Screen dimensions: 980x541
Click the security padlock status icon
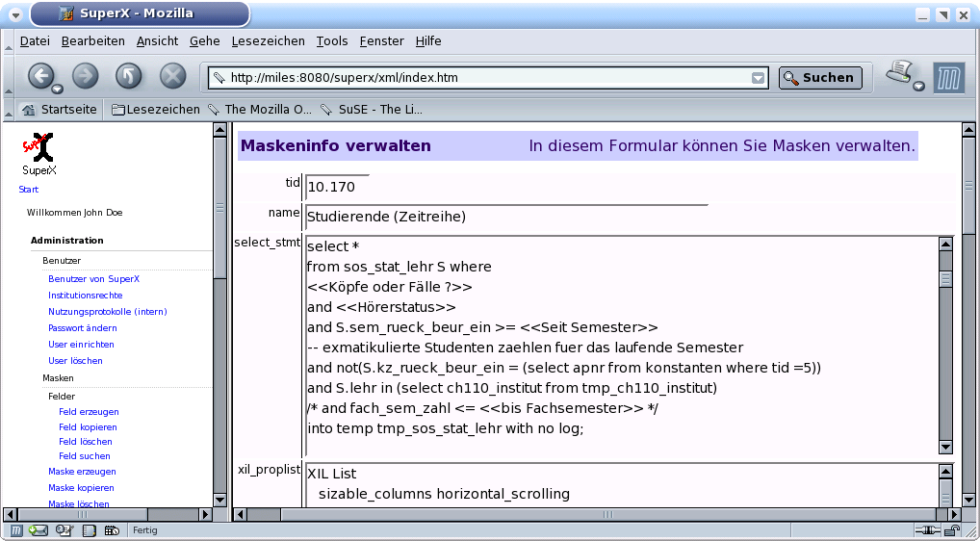tap(952, 531)
